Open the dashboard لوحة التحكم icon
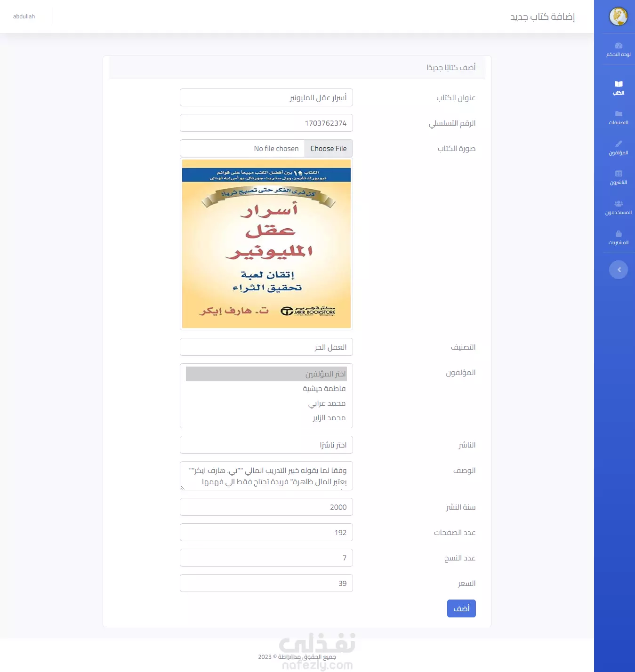 [619, 46]
